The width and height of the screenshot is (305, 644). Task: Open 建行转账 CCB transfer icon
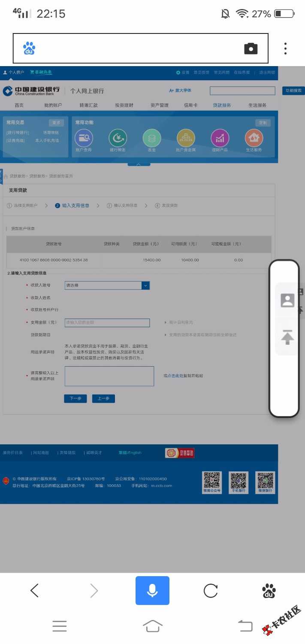pos(118,138)
